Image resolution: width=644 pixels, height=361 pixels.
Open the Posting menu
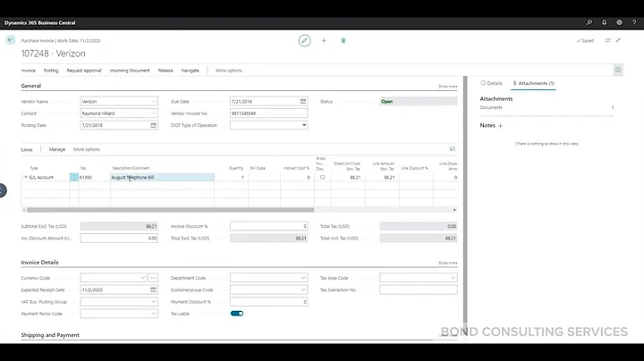[x=51, y=71]
